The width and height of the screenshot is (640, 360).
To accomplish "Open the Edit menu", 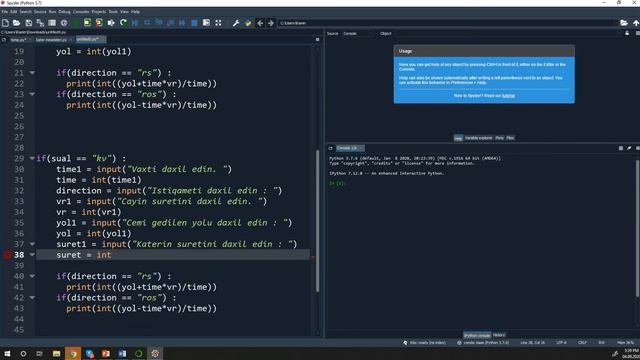I will tap(13, 11).
